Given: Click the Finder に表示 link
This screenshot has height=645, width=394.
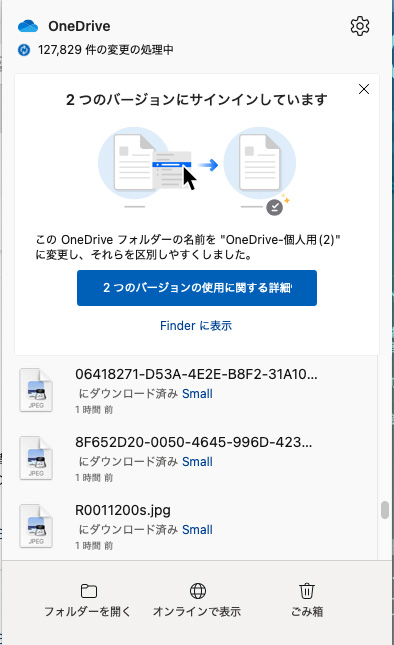Looking at the screenshot, I should (x=196, y=326).
